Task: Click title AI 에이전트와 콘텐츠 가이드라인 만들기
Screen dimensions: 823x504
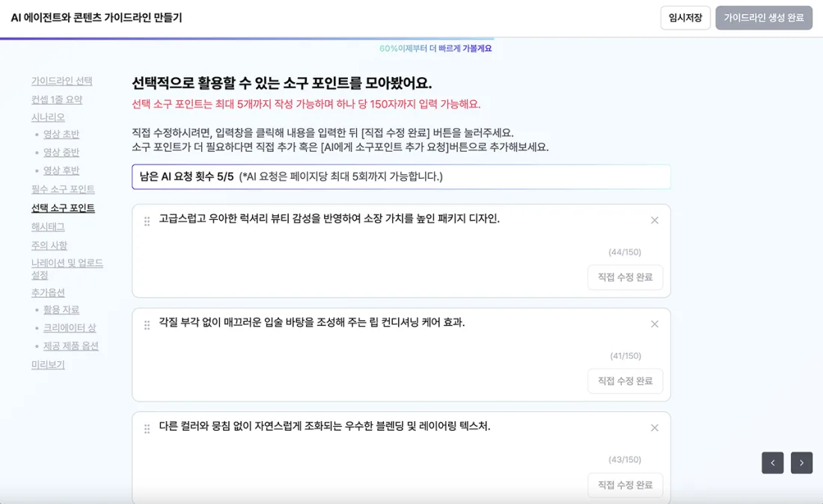Action: (x=96, y=18)
